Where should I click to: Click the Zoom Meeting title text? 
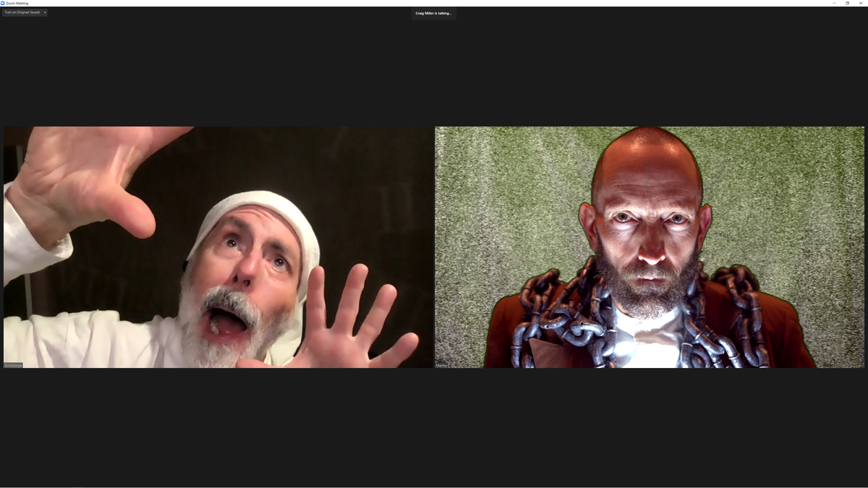(x=17, y=3)
